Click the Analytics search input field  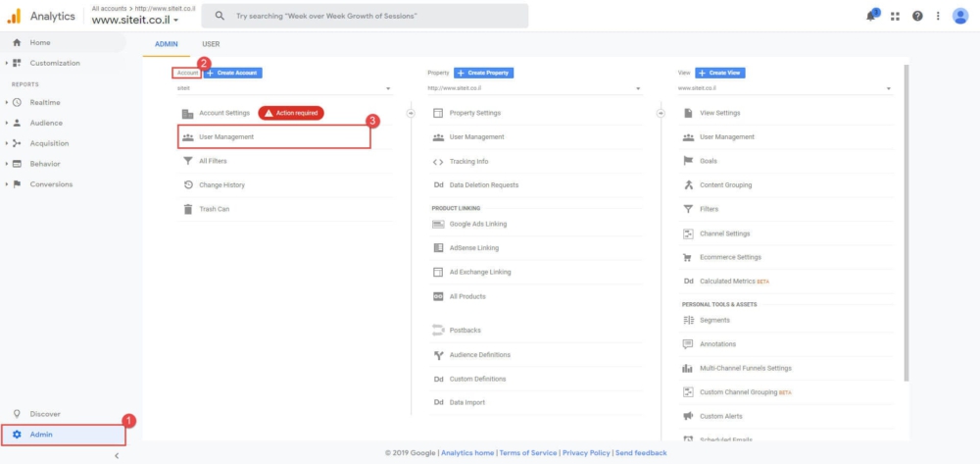coord(365,16)
